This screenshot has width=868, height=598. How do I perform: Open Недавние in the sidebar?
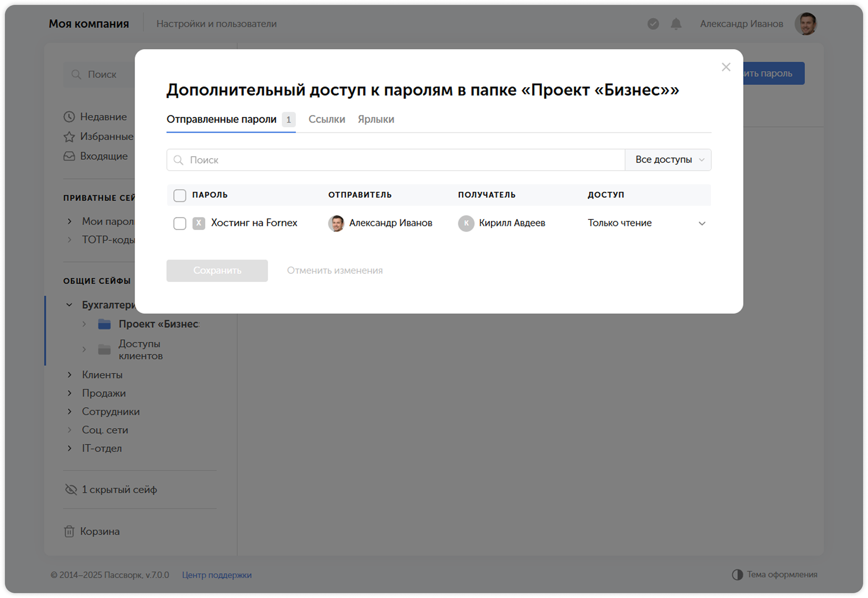coord(103,117)
